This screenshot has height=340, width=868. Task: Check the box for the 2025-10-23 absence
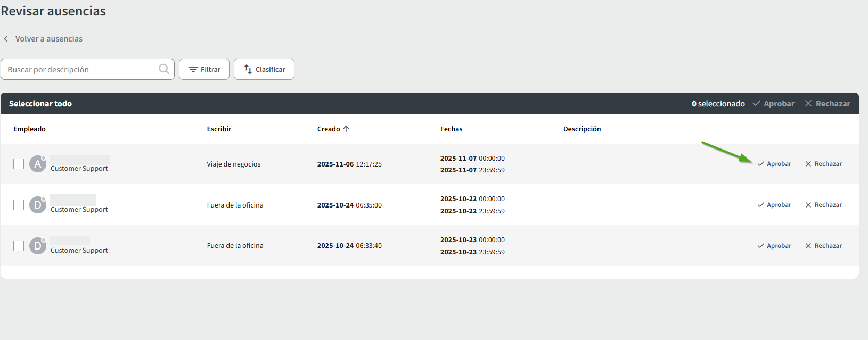[19, 246]
